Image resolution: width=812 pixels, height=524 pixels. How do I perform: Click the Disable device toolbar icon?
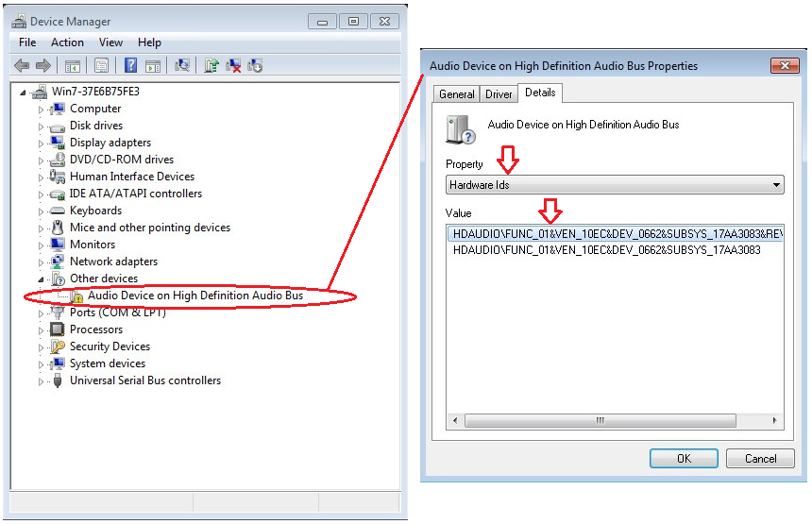(x=255, y=66)
